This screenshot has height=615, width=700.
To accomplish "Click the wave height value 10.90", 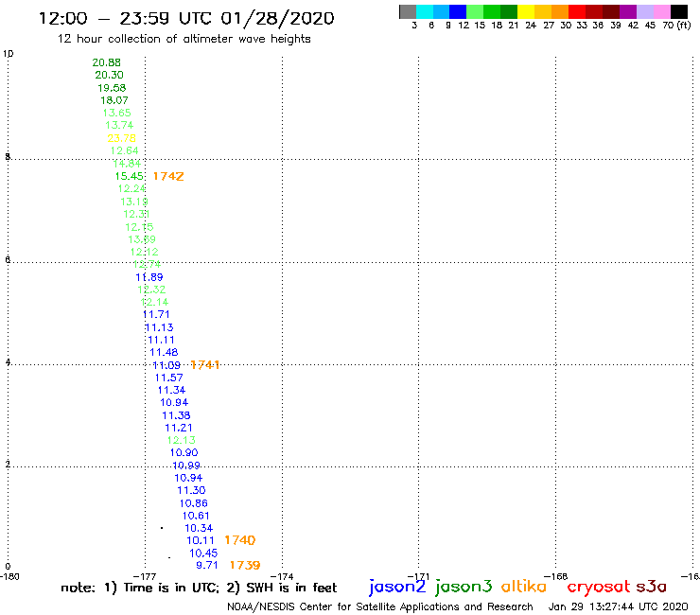I will coord(184,453).
